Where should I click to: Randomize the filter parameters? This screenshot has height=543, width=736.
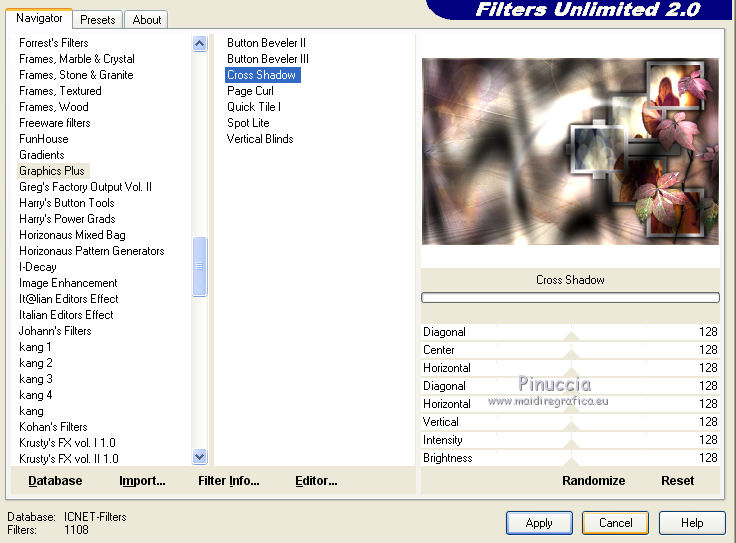click(x=593, y=481)
